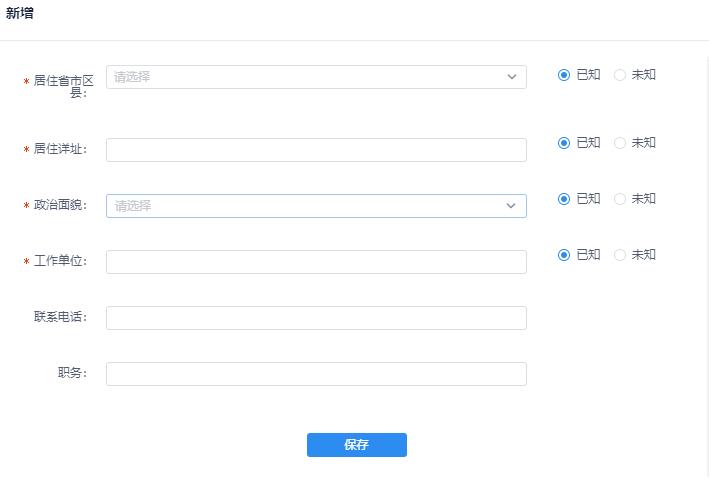
Task: Click the 居住详址 input field
Action: click(x=315, y=150)
